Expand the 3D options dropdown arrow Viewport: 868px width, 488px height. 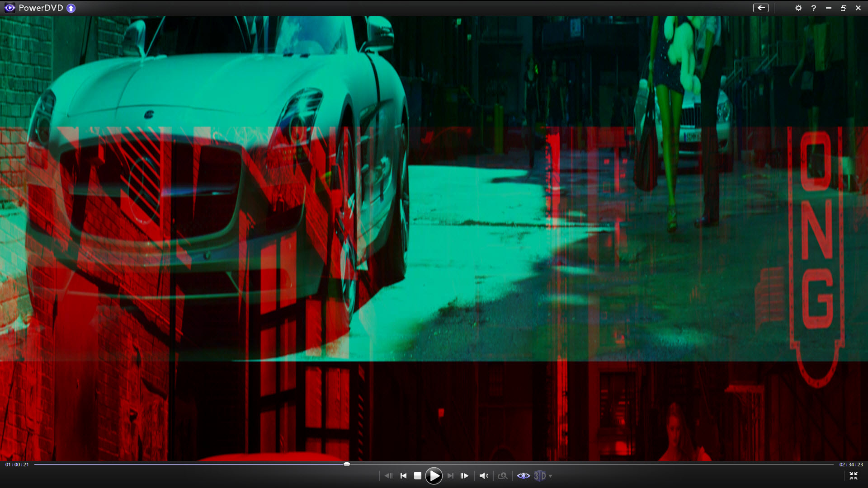(x=550, y=476)
